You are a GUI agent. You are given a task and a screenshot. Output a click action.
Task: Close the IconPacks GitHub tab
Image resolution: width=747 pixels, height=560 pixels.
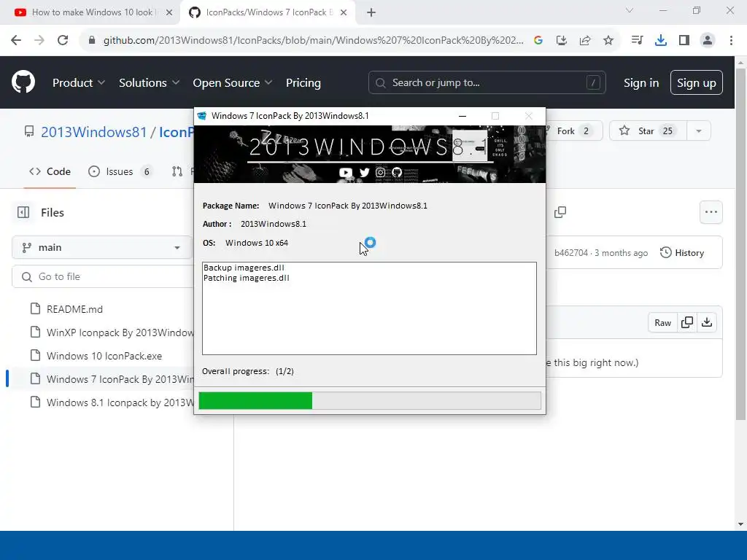pos(344,12)
